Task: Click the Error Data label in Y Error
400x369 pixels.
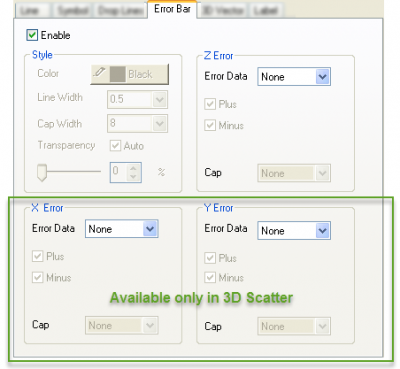Action: click(x=226, y=228)
